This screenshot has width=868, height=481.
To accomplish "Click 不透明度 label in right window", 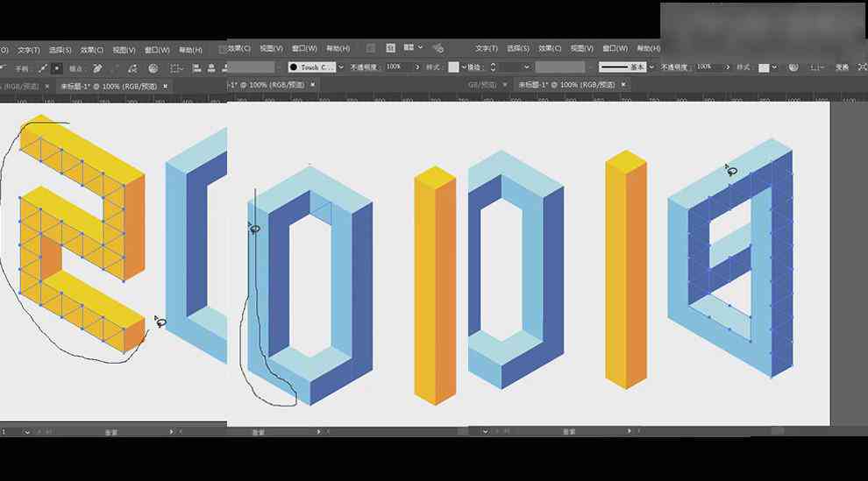I will (x=673, y=67).
